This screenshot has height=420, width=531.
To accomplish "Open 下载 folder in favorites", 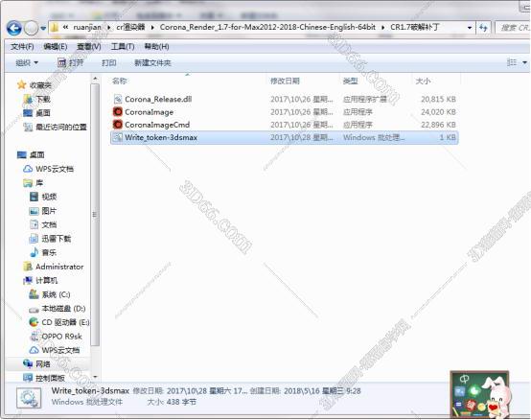I will click(x=36, y=99).
